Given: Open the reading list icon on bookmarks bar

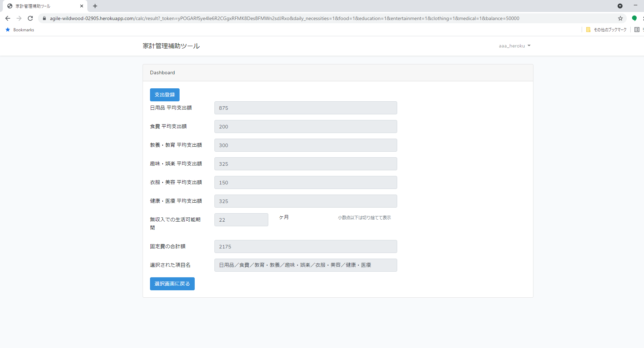Looking at the screenshot, I should pos(637,30).
